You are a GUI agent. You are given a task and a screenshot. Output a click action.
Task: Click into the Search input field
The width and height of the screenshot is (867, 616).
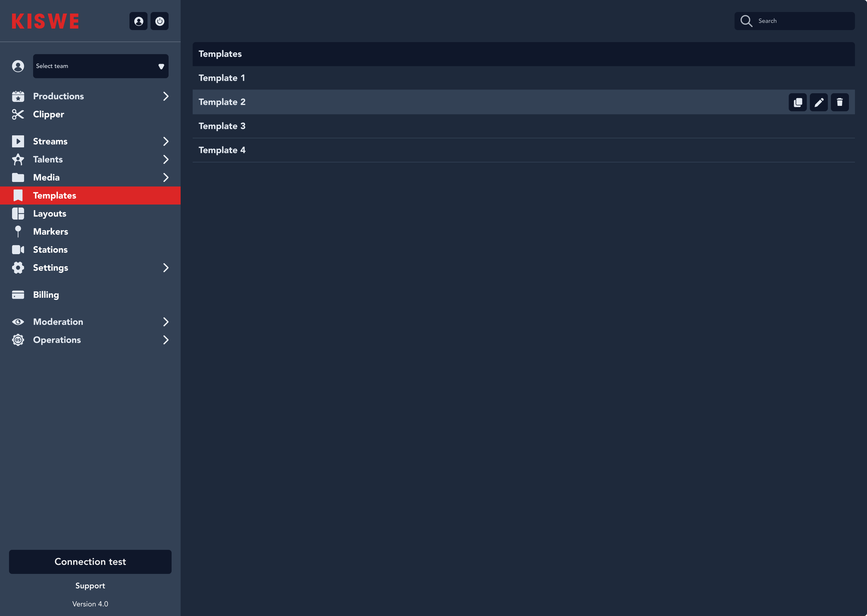(x=801, y=21)
